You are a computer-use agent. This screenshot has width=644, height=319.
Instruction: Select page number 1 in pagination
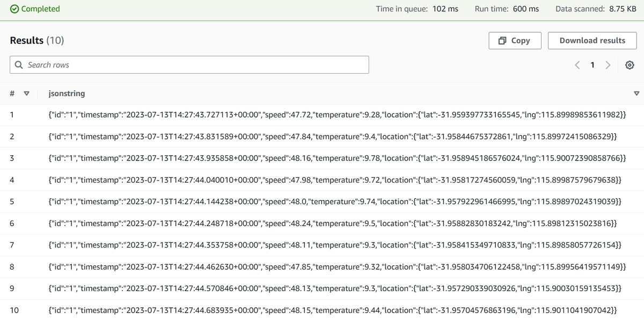[592, 64]
